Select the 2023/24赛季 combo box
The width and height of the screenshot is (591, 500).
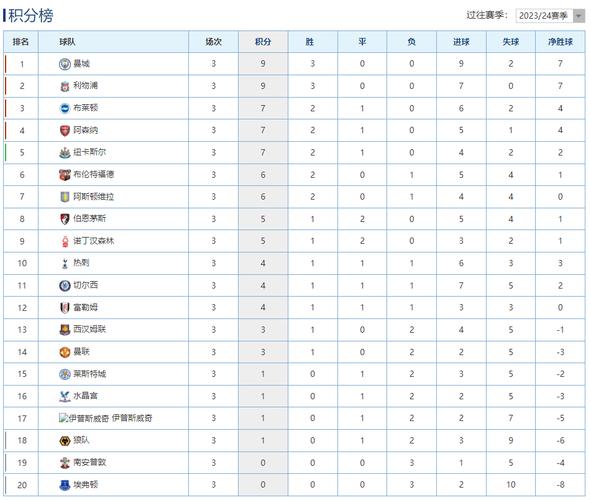pos(550,16)
